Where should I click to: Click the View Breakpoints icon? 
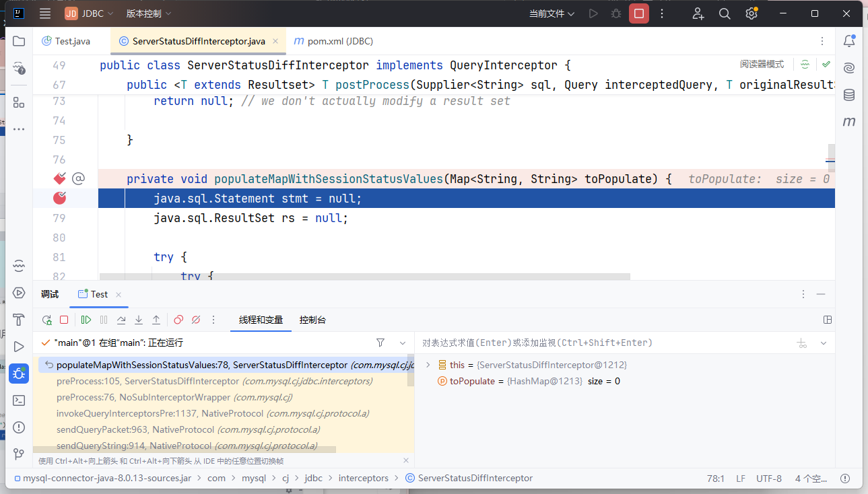tap(178, 320)
